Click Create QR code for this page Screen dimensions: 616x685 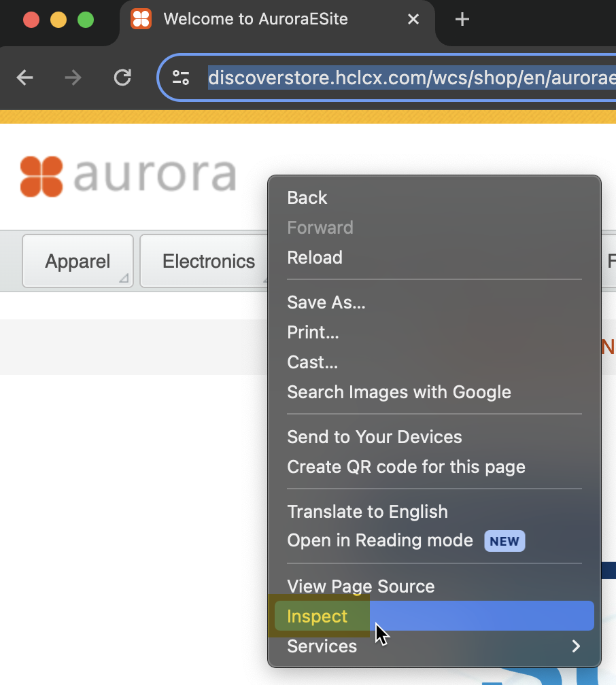click(406, 467)
